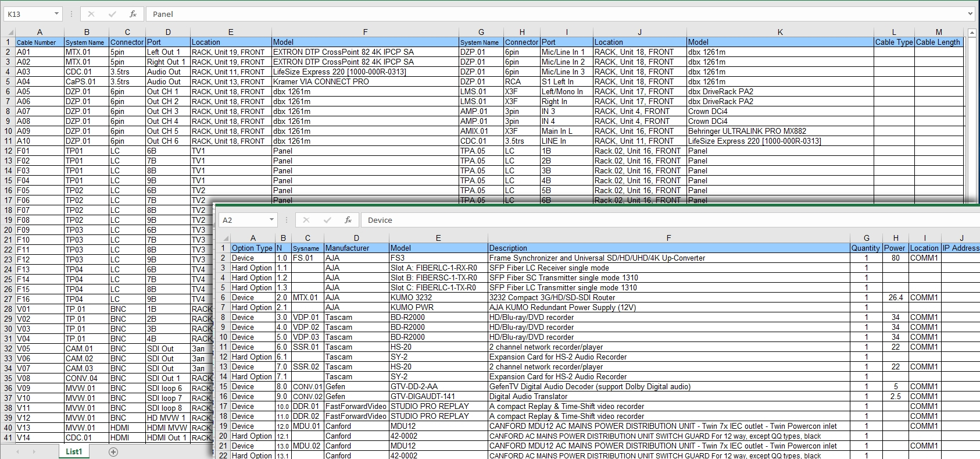Click in the formula bar showing Device
This screenshot has height=459, width=980.
pyautogui.click(x=670, y=220)
